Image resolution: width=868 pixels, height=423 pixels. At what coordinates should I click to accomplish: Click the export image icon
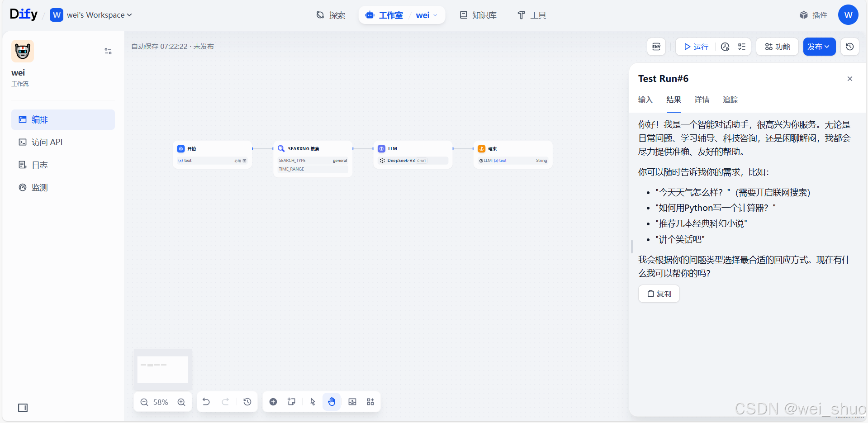(x=352, y=402)
